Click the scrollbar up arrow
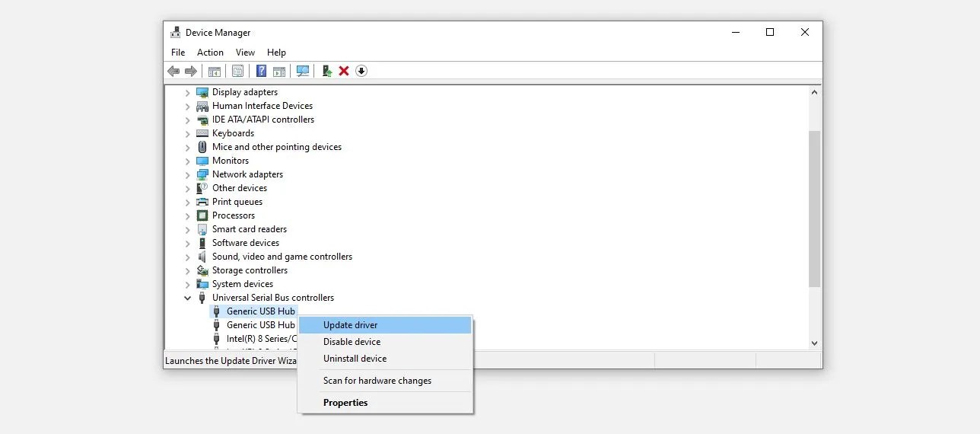The height and width of the screenshot is (434, 980). click(815, 92)
